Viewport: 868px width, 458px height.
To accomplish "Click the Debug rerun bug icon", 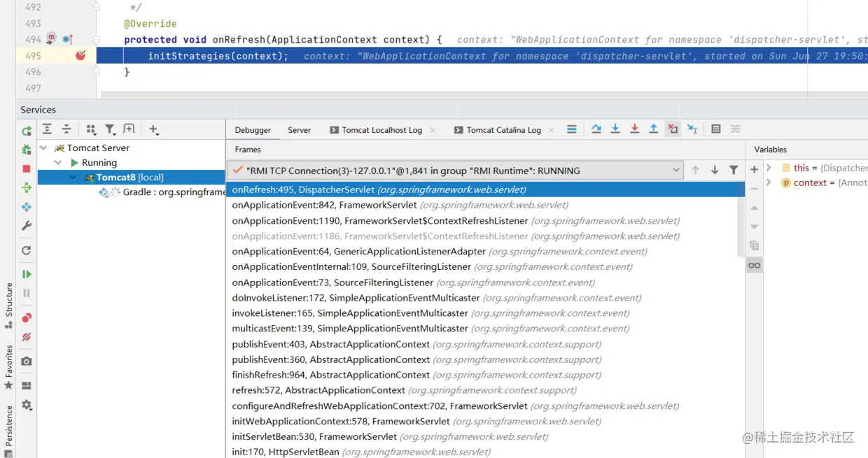I will (x=27, y=150).
